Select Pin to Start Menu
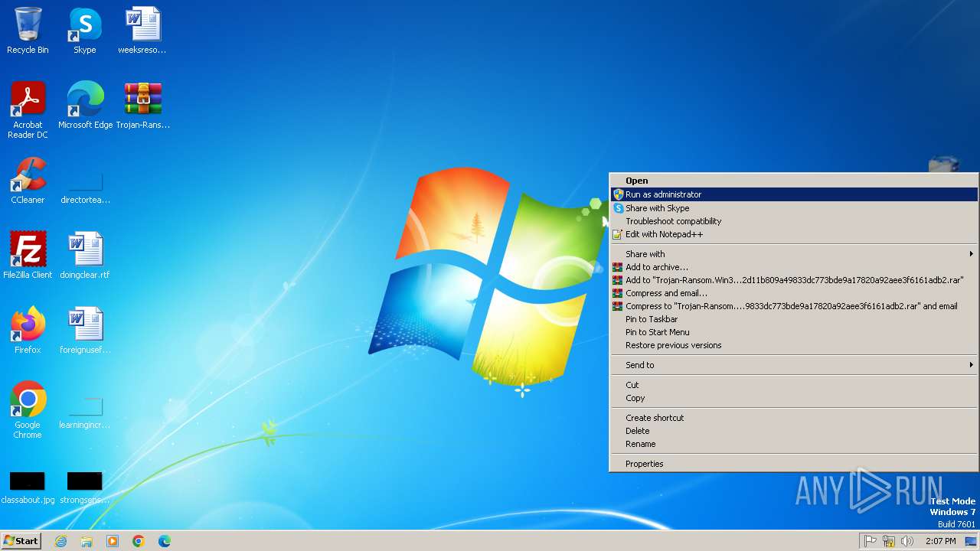 (x=794, y=332)
